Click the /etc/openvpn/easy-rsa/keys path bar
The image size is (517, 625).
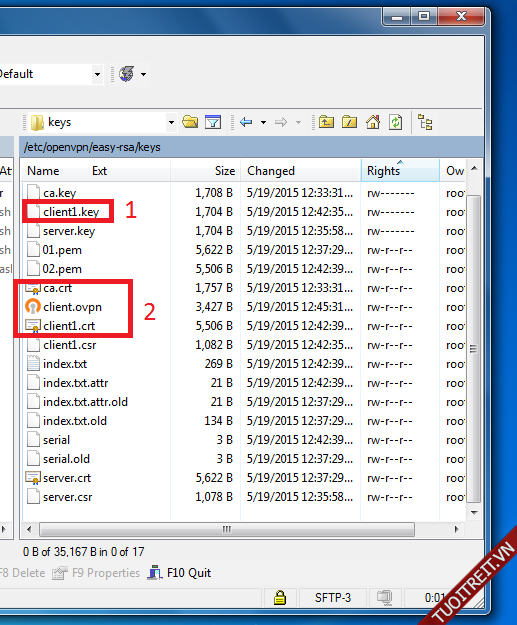[x=252, y=147]
